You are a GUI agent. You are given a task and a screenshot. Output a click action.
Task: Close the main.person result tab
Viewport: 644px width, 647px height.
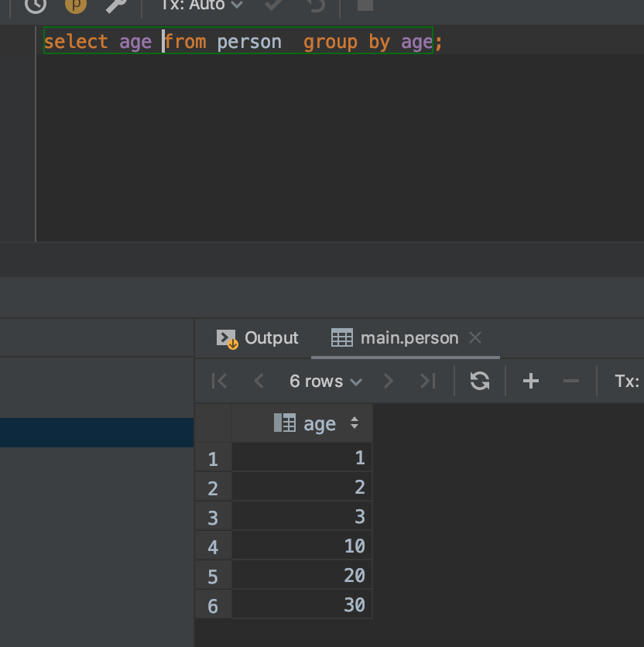coord(475,338)
